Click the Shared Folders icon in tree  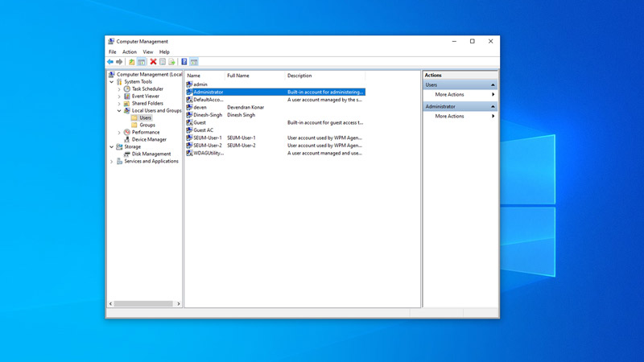127,104
